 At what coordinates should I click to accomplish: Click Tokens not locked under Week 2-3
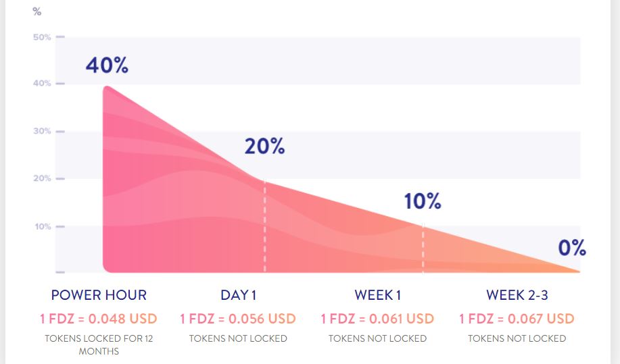tap(517, 339)
